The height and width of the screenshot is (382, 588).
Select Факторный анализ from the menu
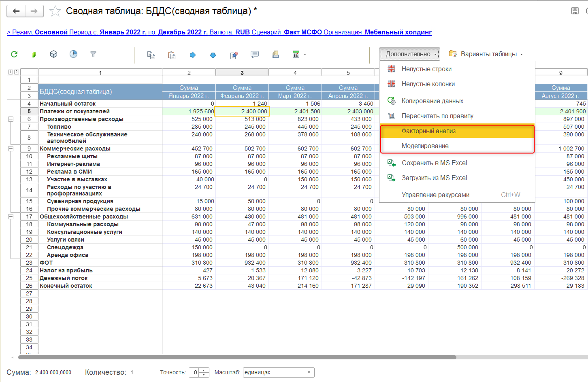point(428,131)
